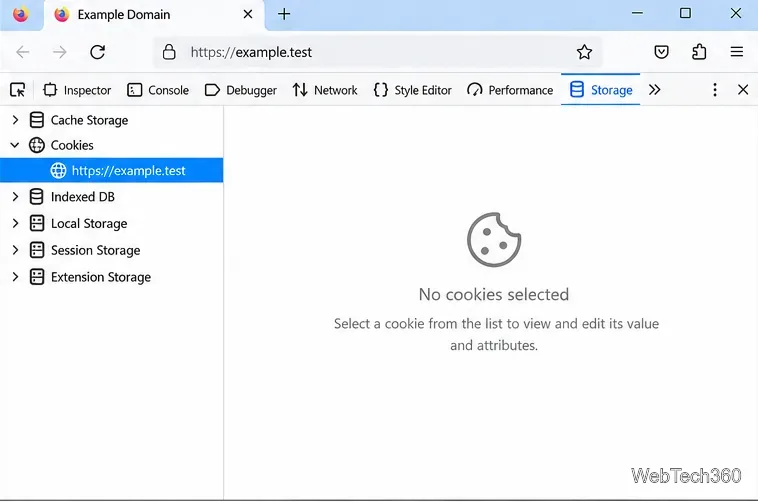Image resolution: width=758 pixels, height=502 pixels.
Task: Maximize the Firefox window
Action: pyautogui.click(x=685, y=13)
